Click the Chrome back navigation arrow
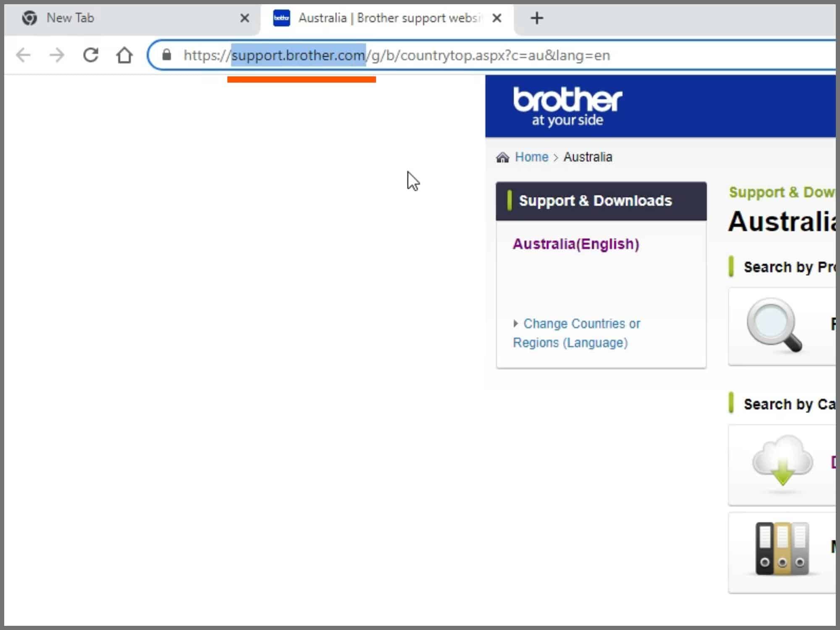Image resolution: width=840 pixels, height=630 pixels. tap(23, 55)
